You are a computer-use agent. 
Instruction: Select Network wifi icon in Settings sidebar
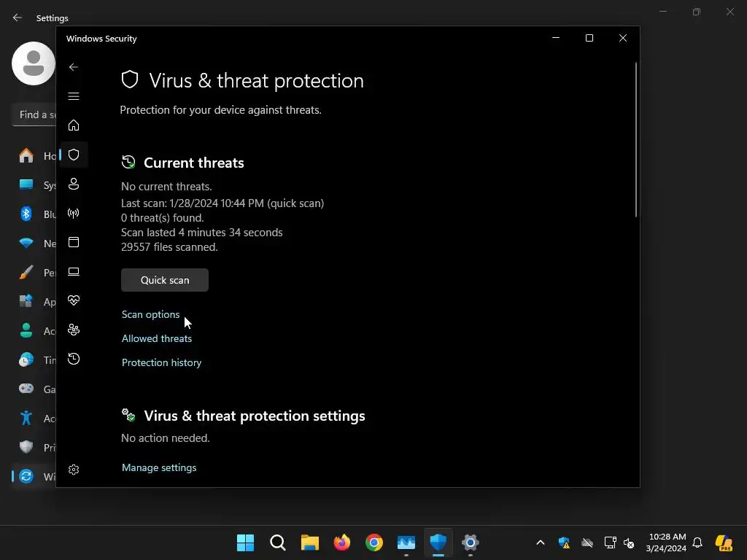tap(26, 243)
